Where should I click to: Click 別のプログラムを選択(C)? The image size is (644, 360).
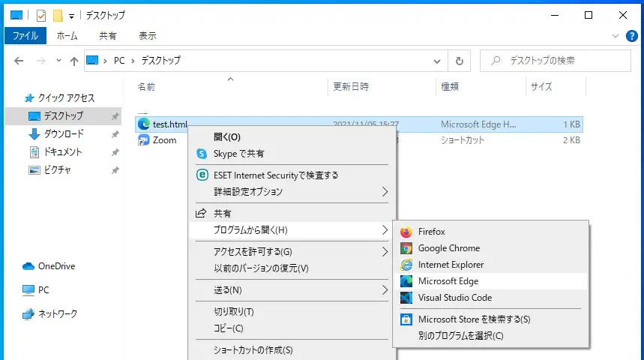pos(490,336)
